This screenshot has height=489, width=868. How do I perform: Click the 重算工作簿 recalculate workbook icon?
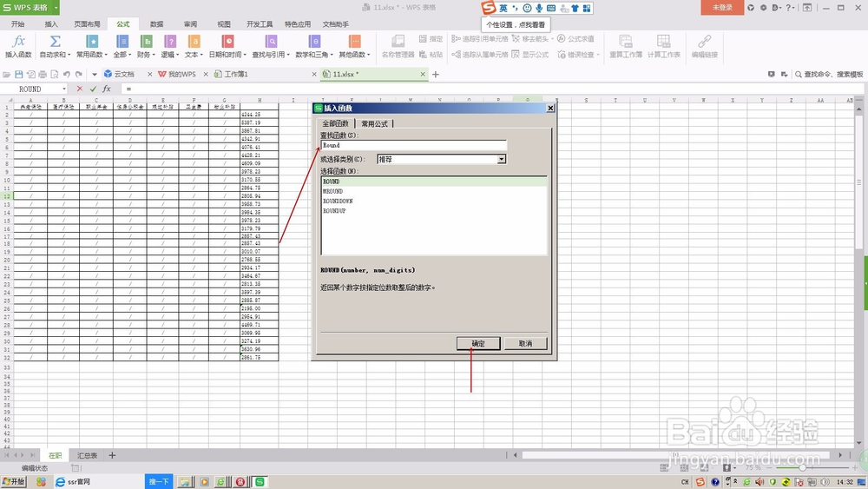(626, 42)
